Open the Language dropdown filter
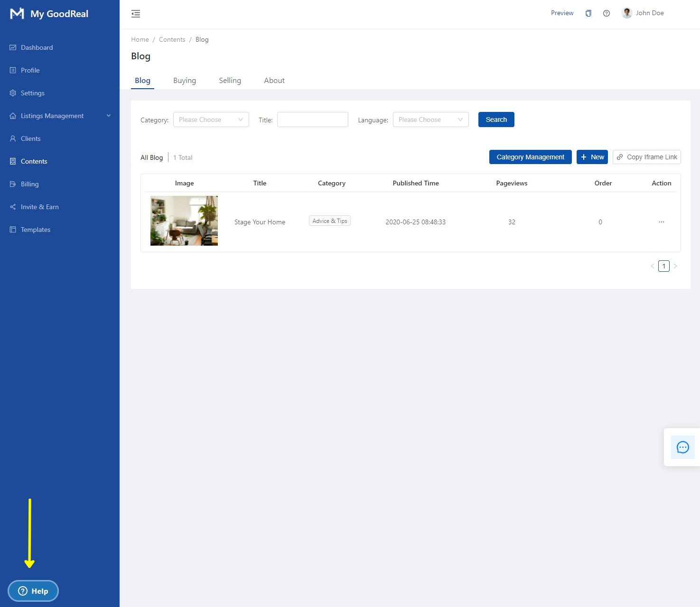700x607 pixels. click(430, 120)
